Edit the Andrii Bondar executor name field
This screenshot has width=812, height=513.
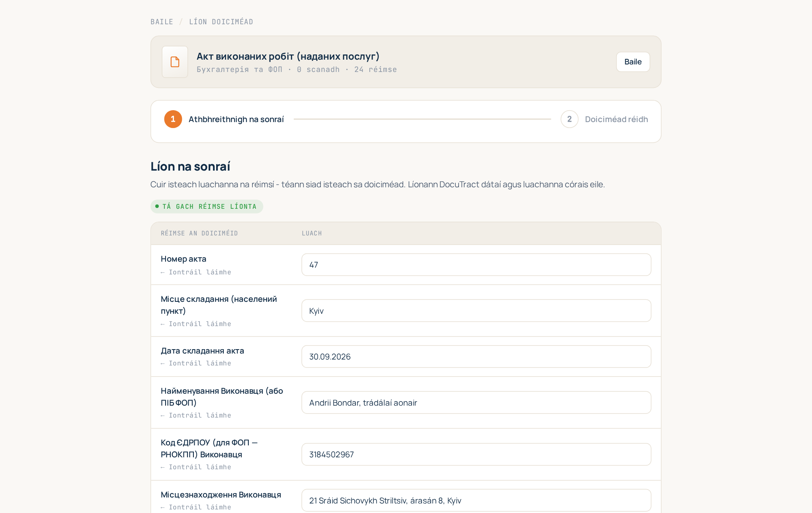tap(476, 402)
